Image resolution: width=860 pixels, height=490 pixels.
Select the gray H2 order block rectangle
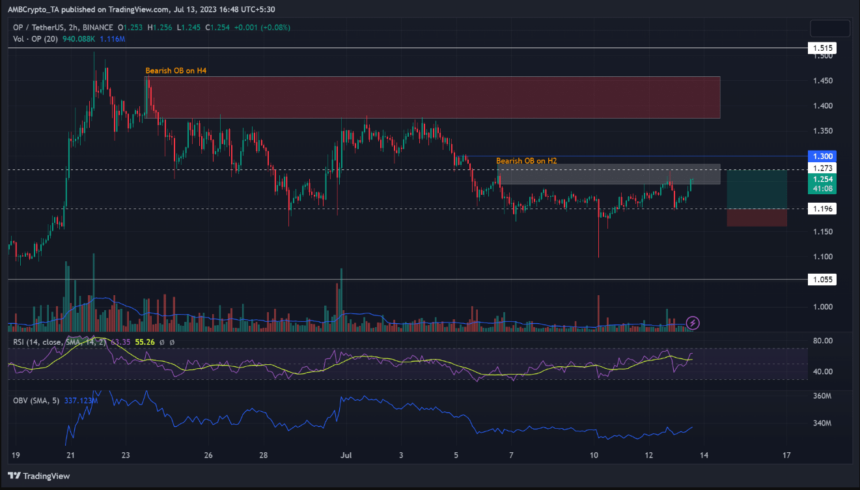point(608,175)
